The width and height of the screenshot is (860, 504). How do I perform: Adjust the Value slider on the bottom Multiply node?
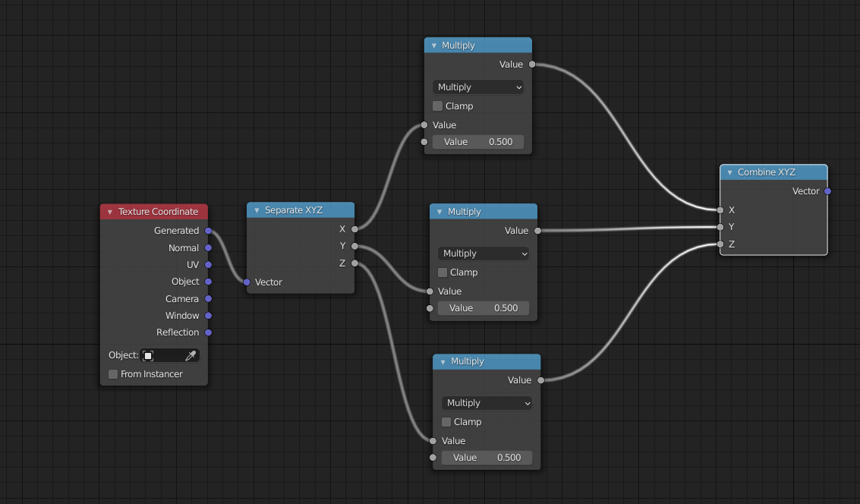487,457
